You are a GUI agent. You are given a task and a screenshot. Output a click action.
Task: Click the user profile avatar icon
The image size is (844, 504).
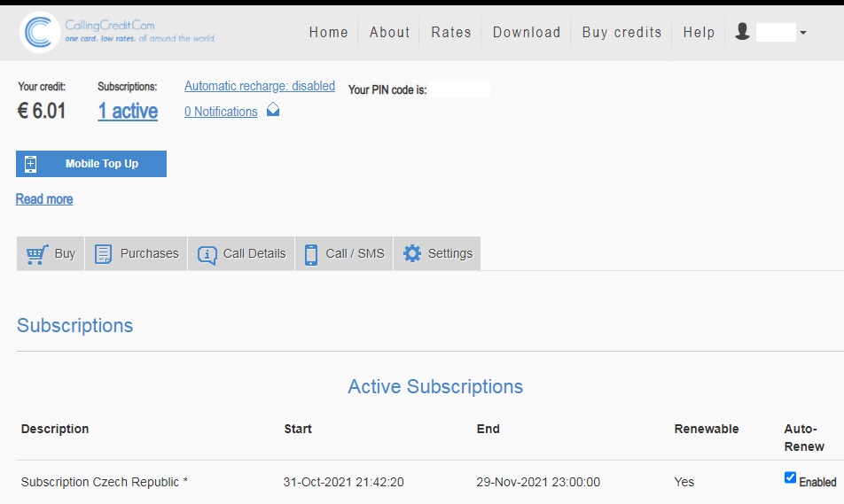click(743, 32)
